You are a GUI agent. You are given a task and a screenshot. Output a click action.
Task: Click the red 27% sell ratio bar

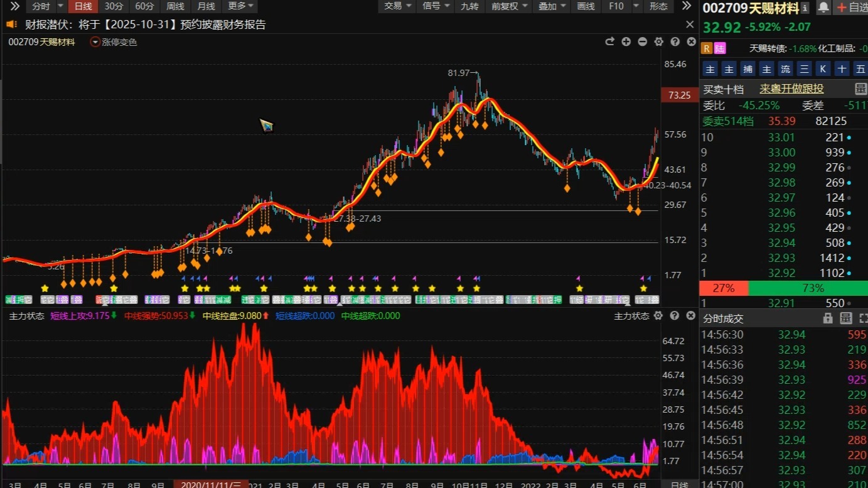click(724, 288)
